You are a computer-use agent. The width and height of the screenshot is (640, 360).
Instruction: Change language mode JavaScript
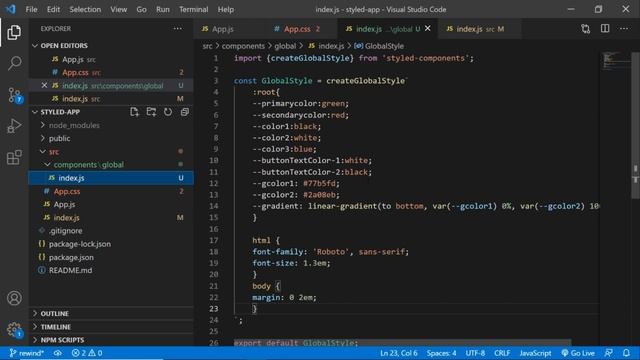click(535, 353)
